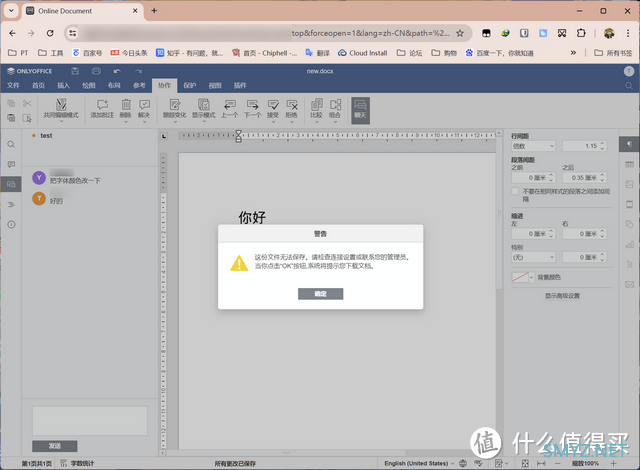The height and width of the screenshot is (470, 640).
Task: Expand the Display mode (显示模式) dropdown
Action: click(x=204, y=121)
